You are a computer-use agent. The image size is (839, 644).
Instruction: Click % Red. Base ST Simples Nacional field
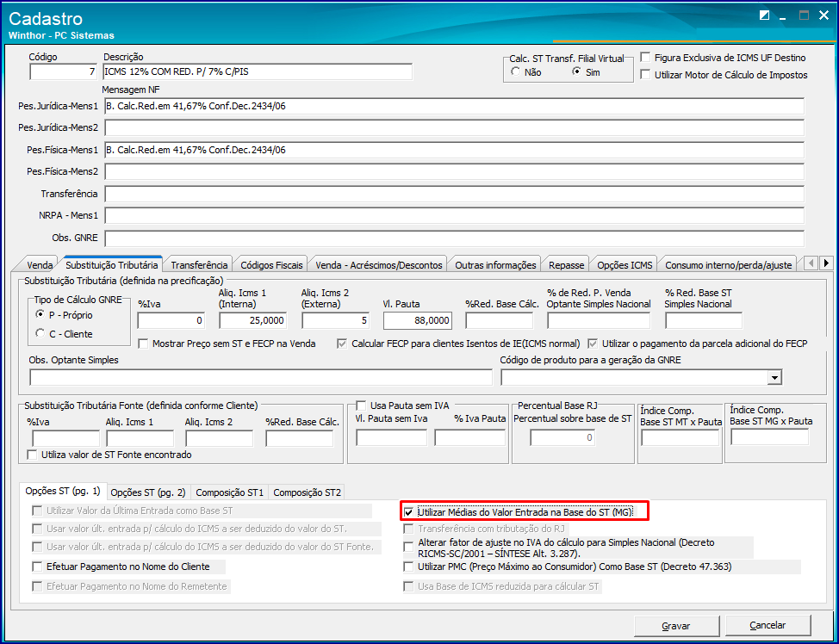(x=704, y=320)
